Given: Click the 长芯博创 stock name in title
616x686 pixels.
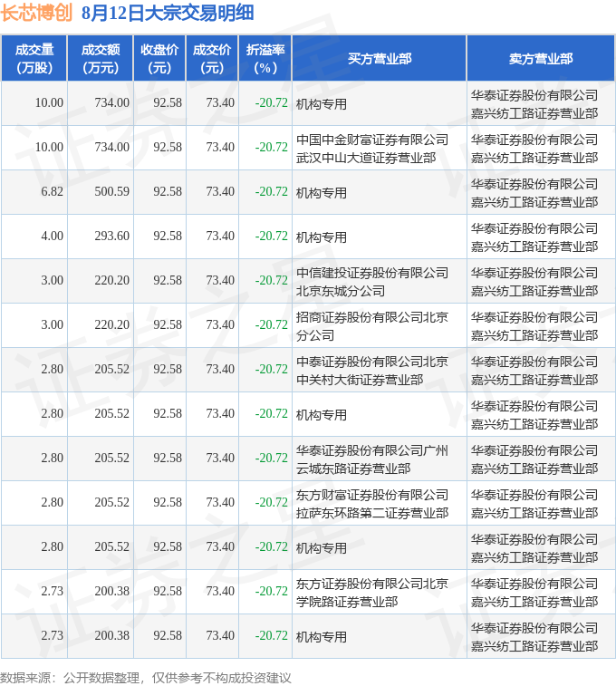Looking at the screenshot, I should tap(36, 13).
